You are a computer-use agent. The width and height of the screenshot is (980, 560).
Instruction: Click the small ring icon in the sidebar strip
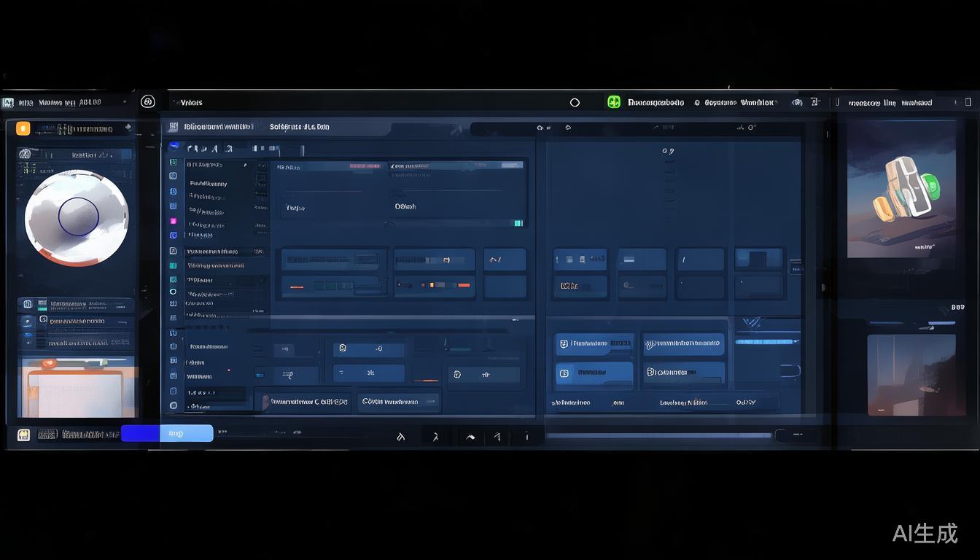(174, 292)
